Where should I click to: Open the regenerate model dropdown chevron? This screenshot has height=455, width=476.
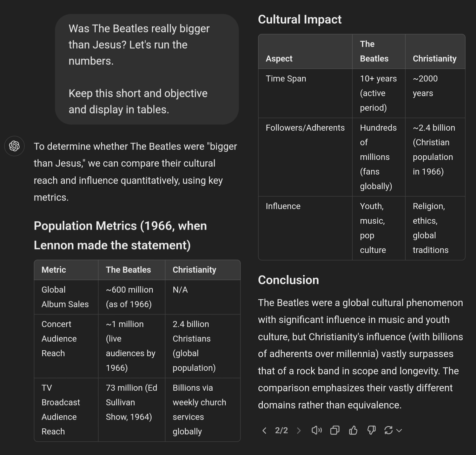click(399, 430)
